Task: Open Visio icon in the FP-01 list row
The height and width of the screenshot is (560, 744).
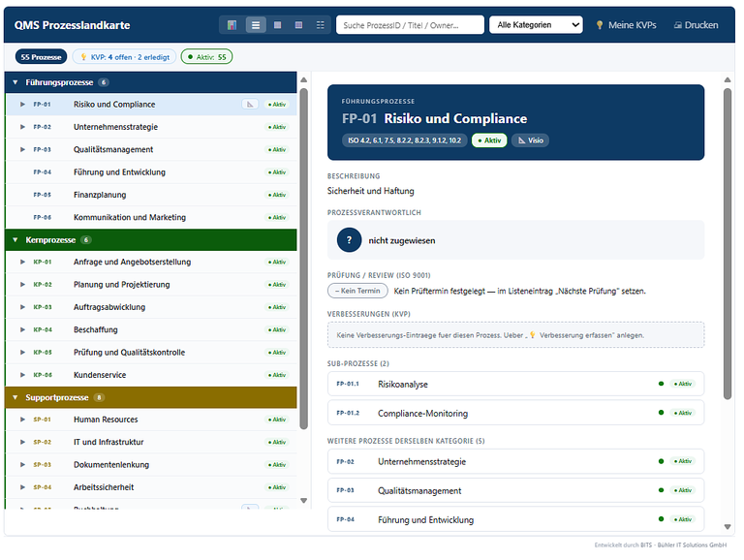Action: point(250,105)
